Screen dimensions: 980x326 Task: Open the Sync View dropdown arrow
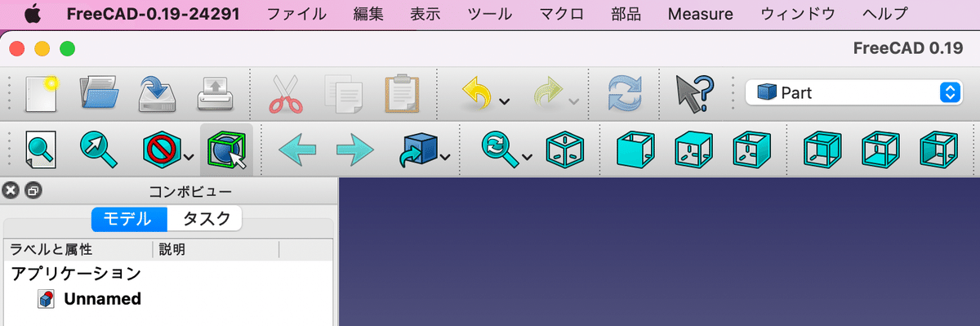pyautogui.click(x=528, y=158)
